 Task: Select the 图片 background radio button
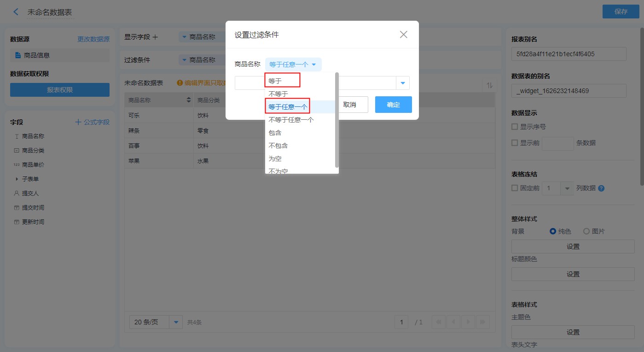click(586, 231)
